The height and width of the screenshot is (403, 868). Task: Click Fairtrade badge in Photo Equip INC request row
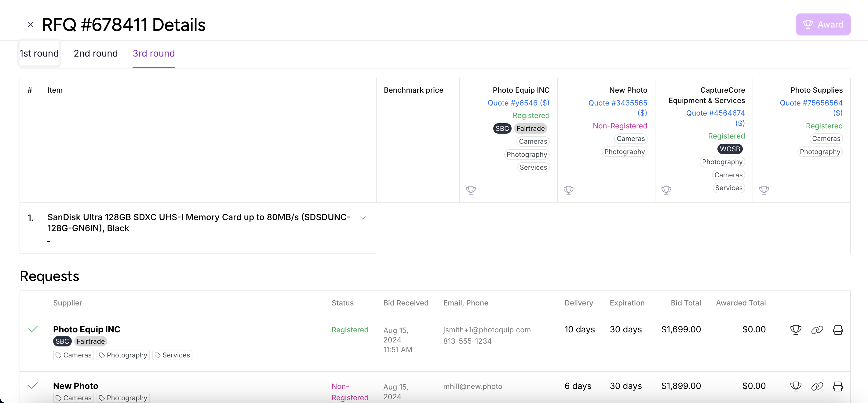[90, 341]
